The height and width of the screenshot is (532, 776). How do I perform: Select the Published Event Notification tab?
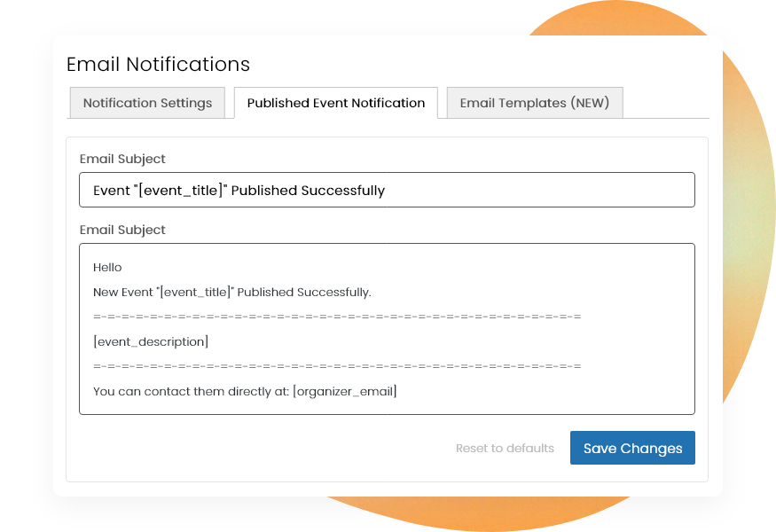336,103
